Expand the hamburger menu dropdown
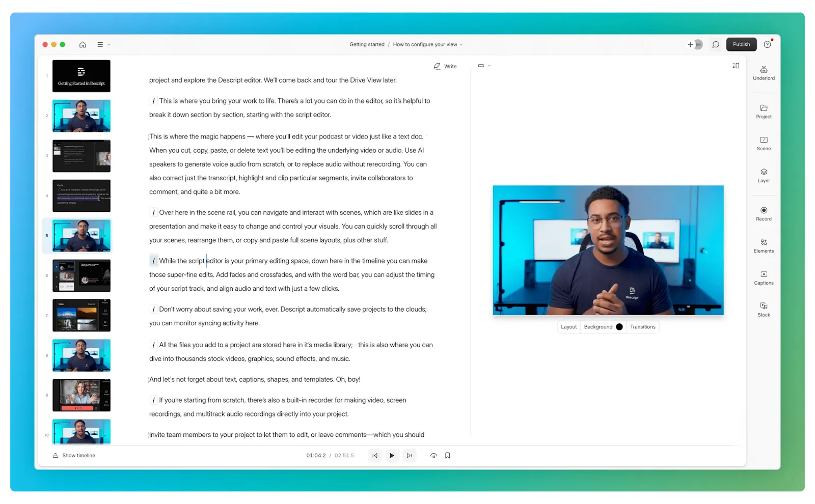Viewport: 815px width, 504px height. 103,44
